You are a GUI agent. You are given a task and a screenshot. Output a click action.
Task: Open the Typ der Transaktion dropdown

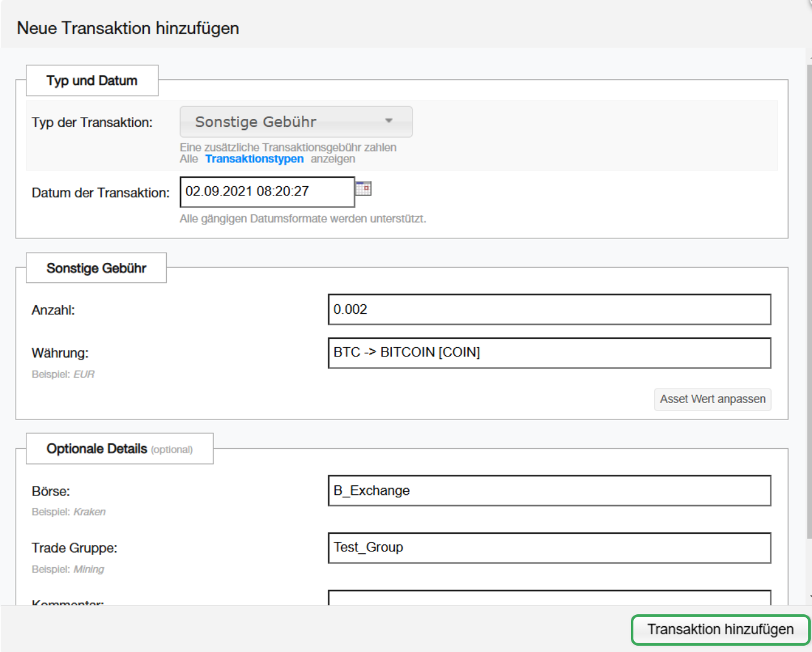coord(296,122)
